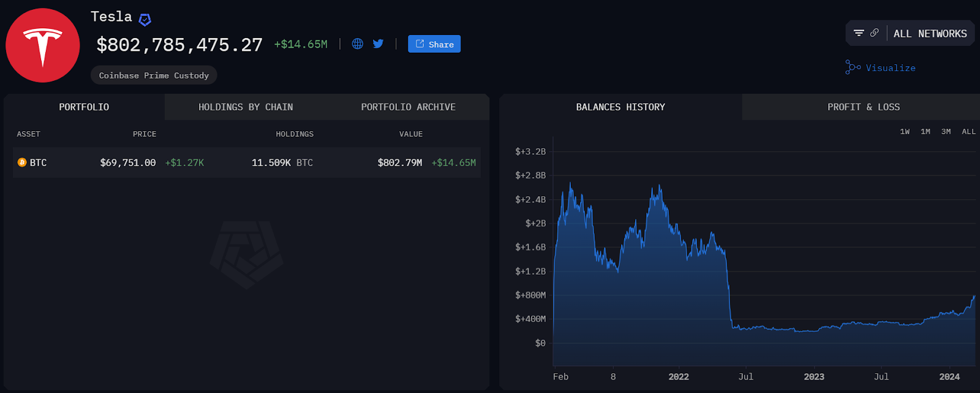The height and width of the screenshot is (393, 980).
Task: Open the filter lines icon
Action: [859, 33]
